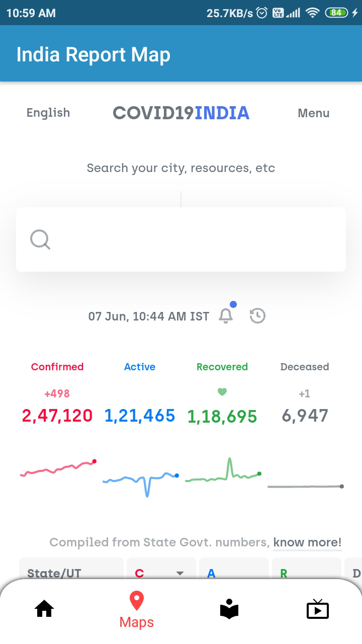
Task: Tap the green heart under Recovered
Action: [x=222, y=392]
